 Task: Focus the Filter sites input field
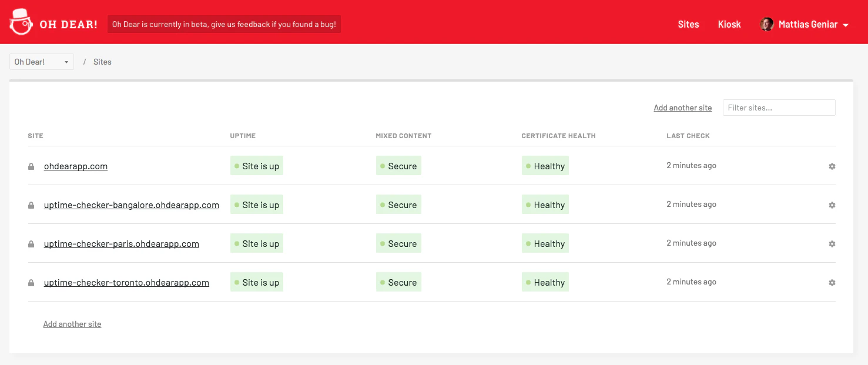(x=779, y=108)
